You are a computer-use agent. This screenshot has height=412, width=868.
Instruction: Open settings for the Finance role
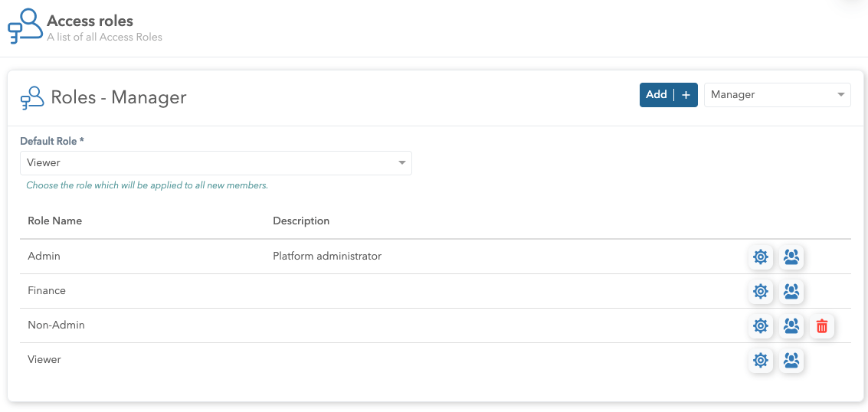(760, 292)
